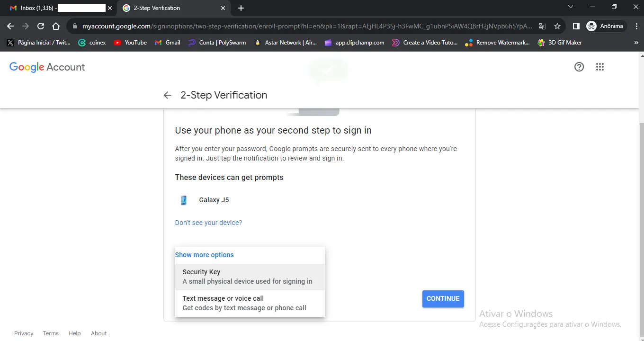The width and height of the screenshot is (644, 341).
Task: Open the Gmail bookmark
Action: [168, 43]
